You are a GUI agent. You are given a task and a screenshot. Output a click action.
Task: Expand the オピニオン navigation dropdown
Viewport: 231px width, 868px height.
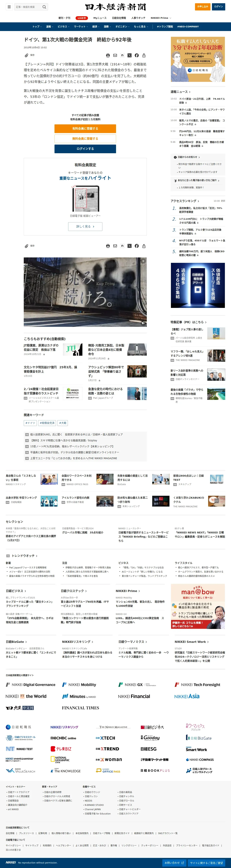(x=123, y=27)
